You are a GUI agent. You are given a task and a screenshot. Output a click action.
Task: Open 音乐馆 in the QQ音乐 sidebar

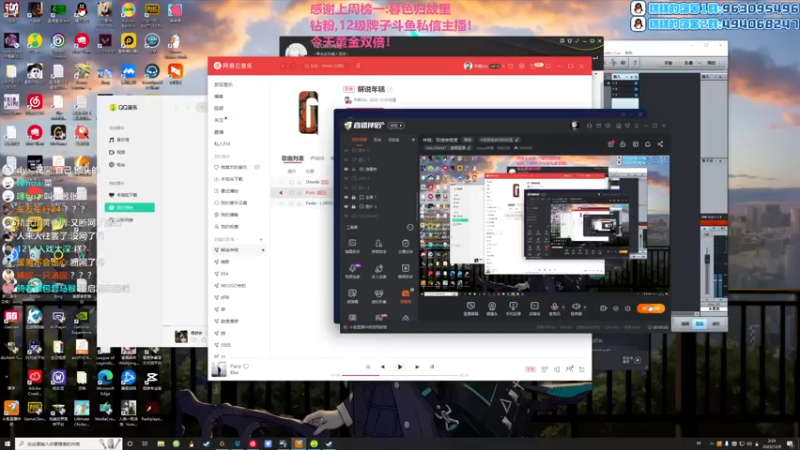point(120,140)
